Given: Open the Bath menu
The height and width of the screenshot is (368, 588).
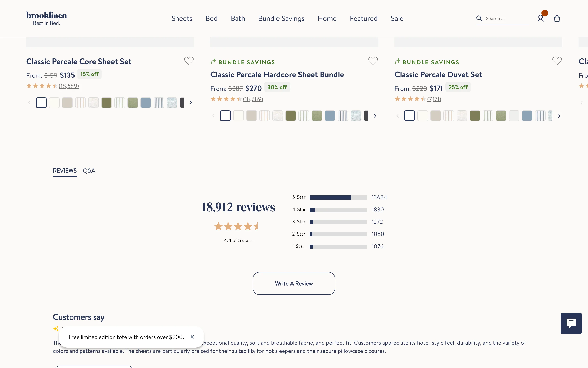Looking at the screenshot, I should click(x=238, y=18).
